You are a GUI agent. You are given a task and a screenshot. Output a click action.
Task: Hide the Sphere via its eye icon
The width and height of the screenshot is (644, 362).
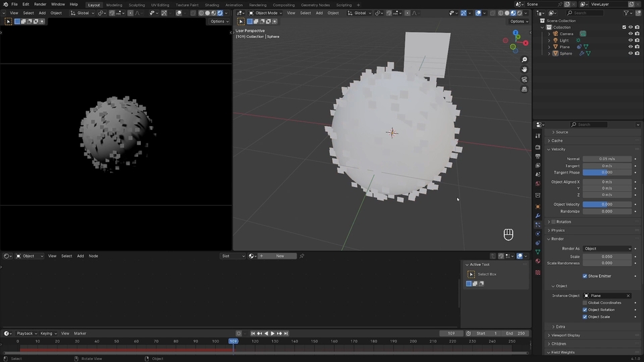631,54
